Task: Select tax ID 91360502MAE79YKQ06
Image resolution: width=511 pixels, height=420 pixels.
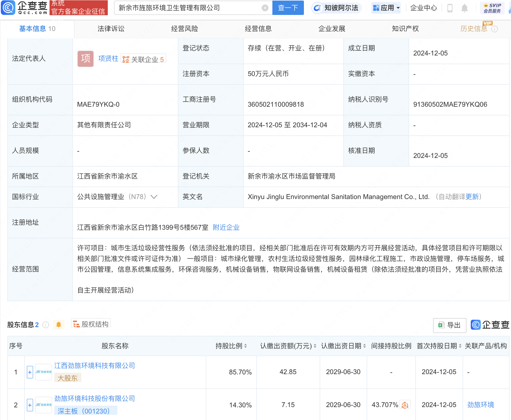Action: click(x=450, y=104)
